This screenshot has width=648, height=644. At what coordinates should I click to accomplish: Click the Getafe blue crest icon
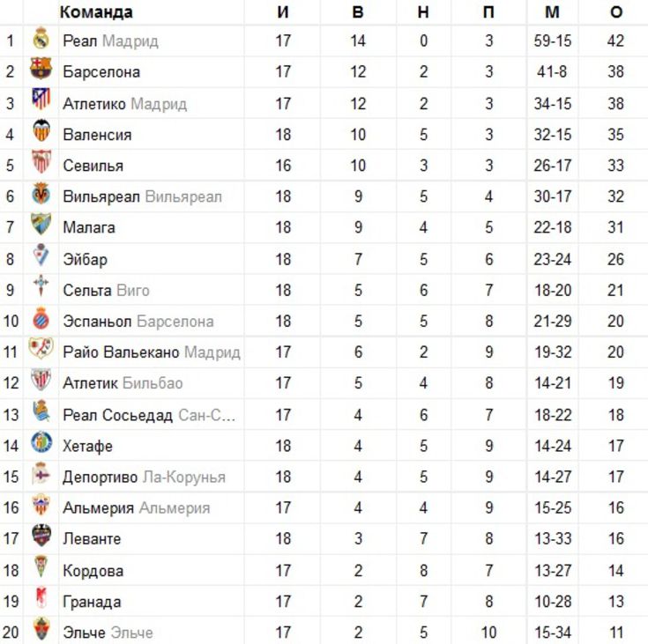click(41, 442)
